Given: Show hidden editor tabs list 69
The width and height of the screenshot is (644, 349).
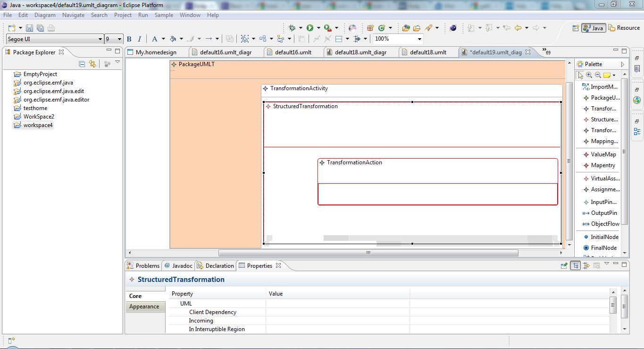Looking at the screenshot, I should pyautogui.click(x=546, y=51).
